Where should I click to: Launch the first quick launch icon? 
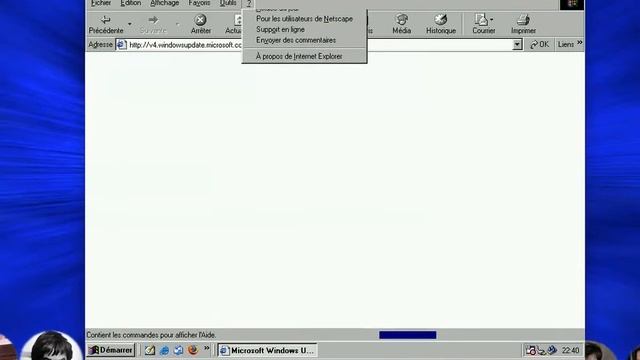(x=150, y=350)
